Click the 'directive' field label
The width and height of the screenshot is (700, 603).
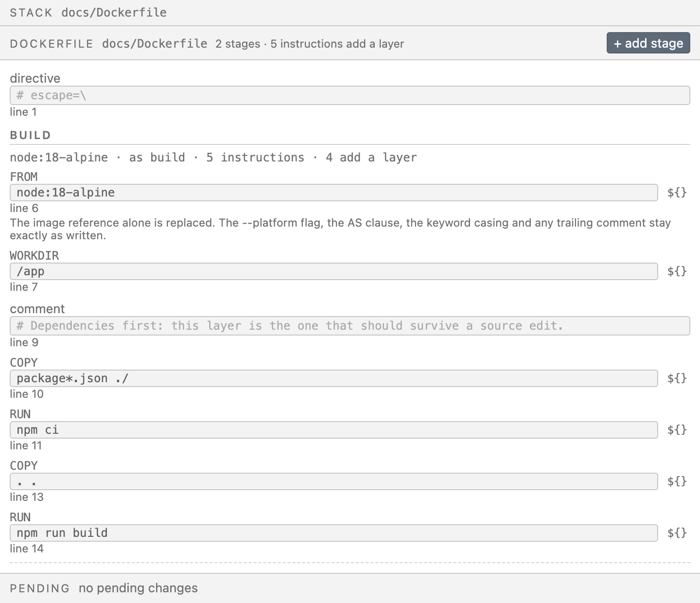35,78
